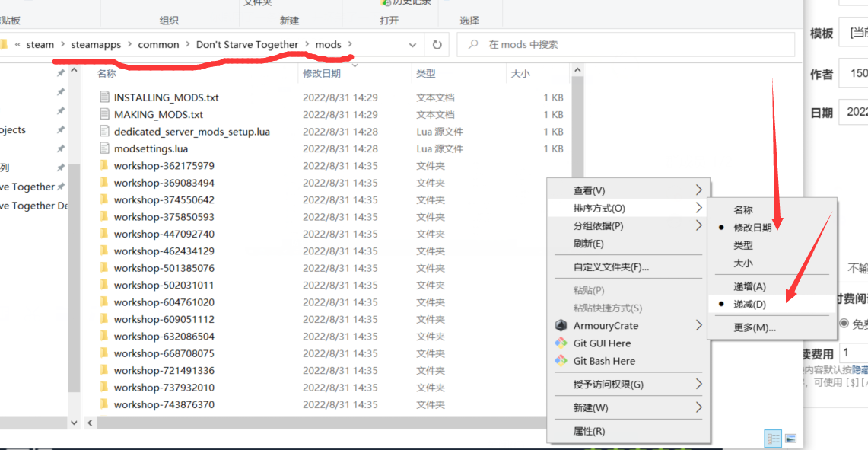This screenshot has width=868, height=450.
Task: Open the 分组依据(P) submenu
Action: pyautogui.click(x=629, y=226)
